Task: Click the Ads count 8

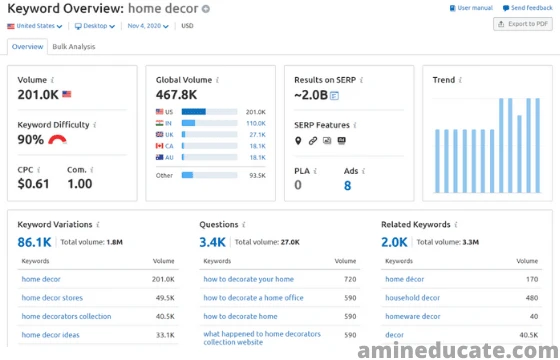Action: [348, 186]
